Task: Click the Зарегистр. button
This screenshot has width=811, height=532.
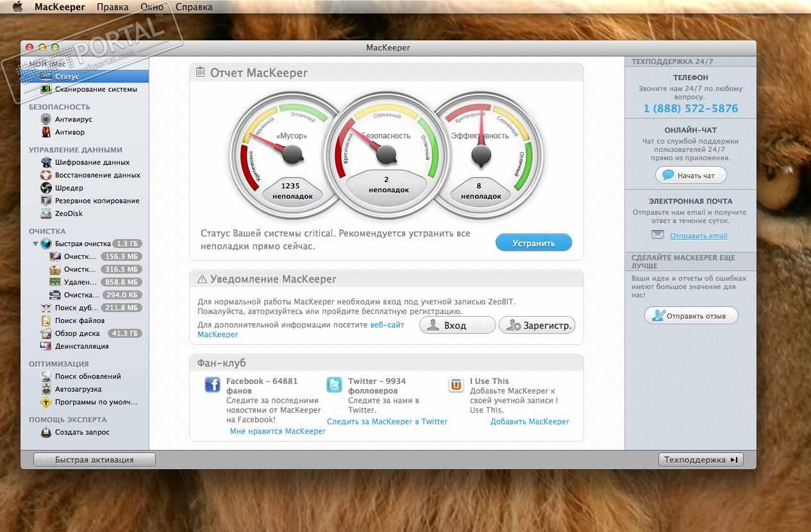Action: (537, 326)
